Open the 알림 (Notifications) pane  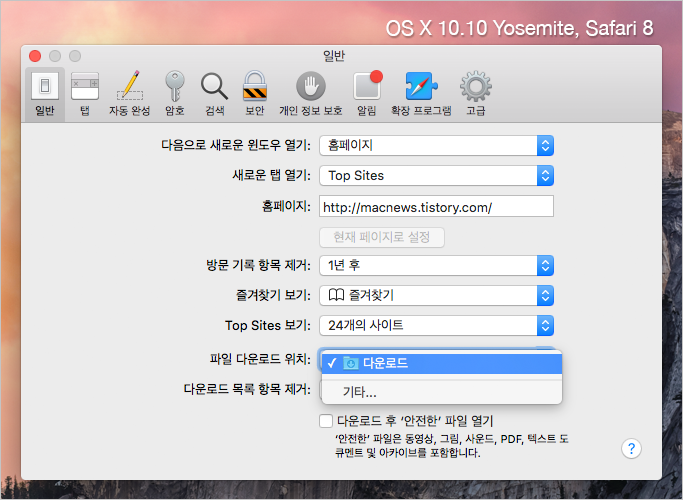tap(367, 95)
